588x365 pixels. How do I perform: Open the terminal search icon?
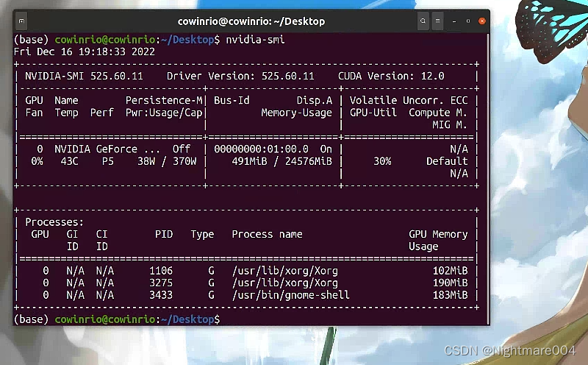(x=423, y=21)
